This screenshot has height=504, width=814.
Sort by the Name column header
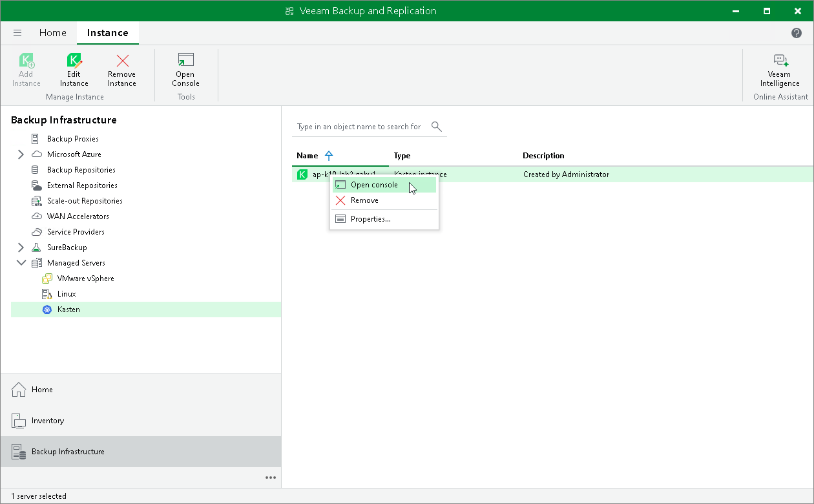click(308, 156)
